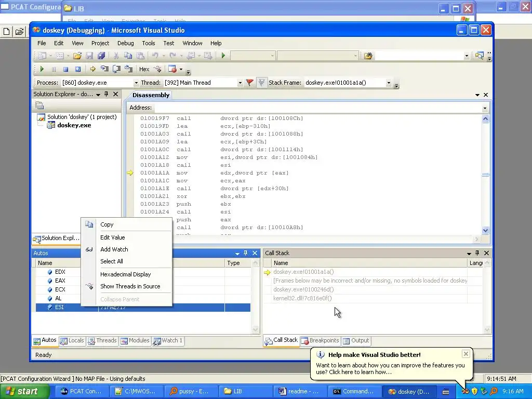The image size is (532, 399).
Task: Click the Step Out icon
Action: (129, 69)
